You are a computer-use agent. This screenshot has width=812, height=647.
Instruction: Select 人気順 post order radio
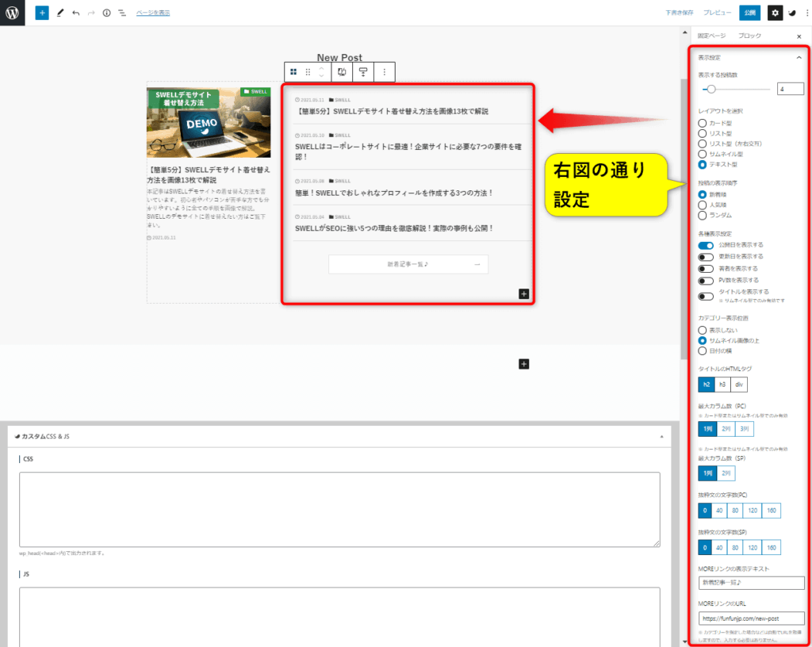(703, 205)
